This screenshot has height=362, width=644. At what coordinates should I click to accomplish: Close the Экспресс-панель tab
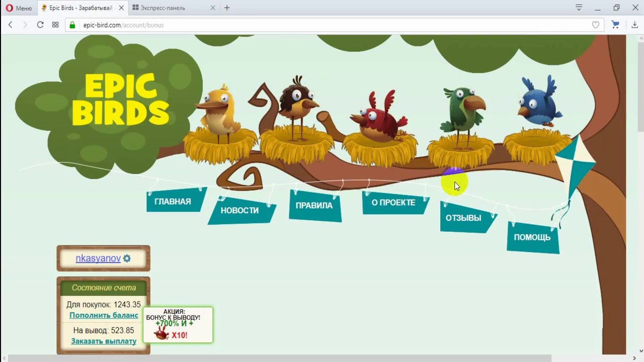click(x=212, y=8)
